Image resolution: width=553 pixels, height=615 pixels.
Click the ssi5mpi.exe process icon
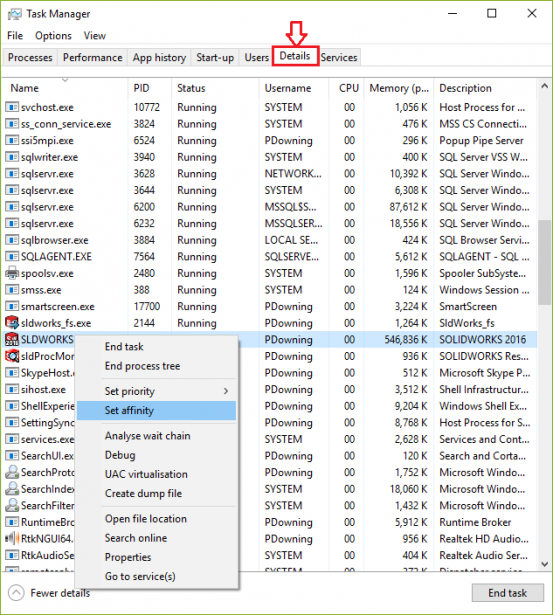click(x=12, y=140)
